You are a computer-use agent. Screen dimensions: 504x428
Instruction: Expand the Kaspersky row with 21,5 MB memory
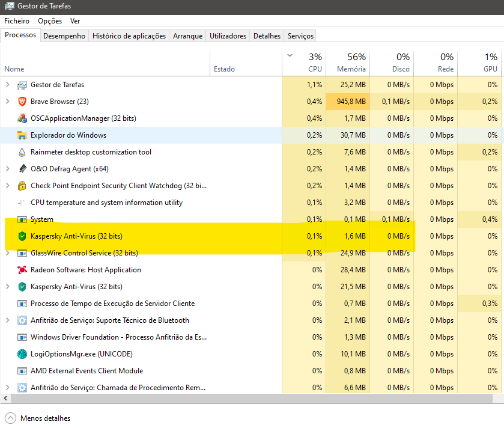[7, 287]
